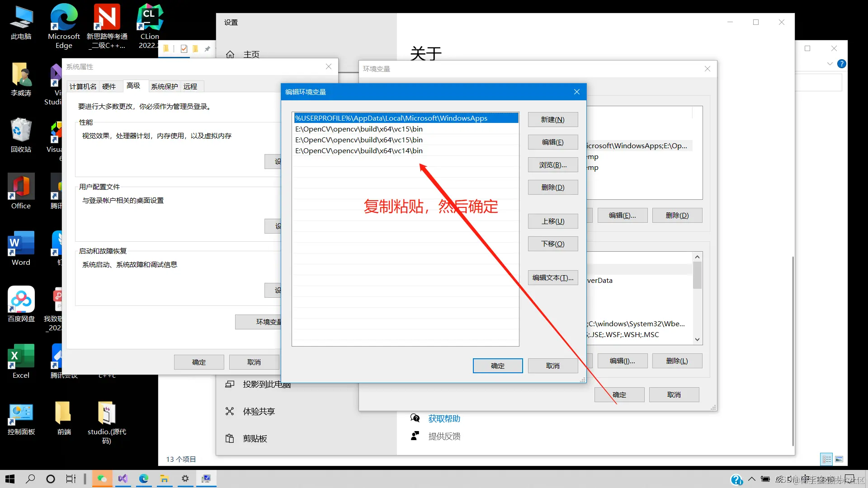The height and width of the screenshot is (488, 868).
Task: Open the 获取帮助 link
Action: 444,418
